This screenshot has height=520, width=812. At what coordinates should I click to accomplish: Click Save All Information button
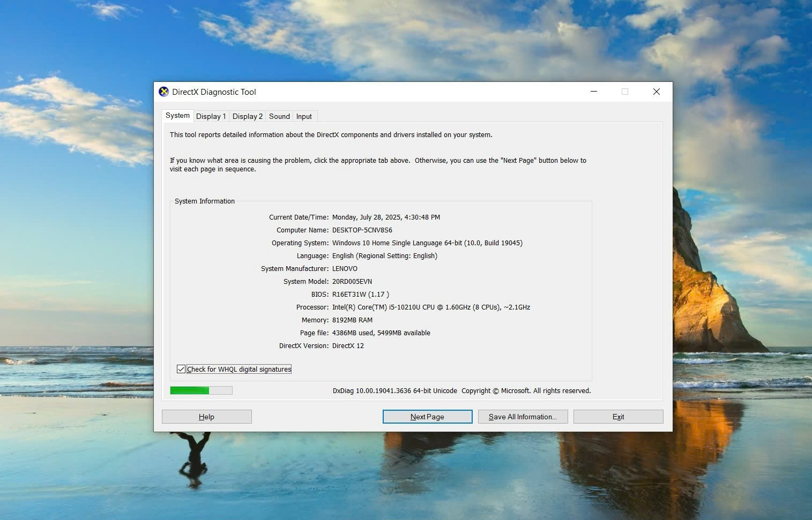[523, 417]
